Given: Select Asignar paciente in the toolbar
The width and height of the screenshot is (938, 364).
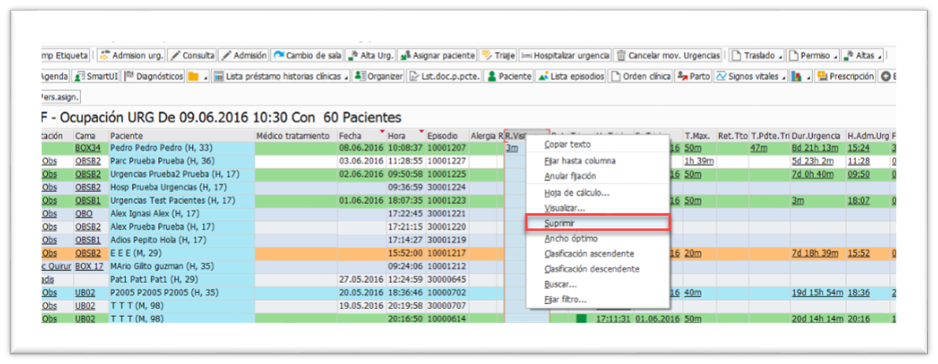Looking at the screenshot, I should pyautogui.click(x=437, y=56).
